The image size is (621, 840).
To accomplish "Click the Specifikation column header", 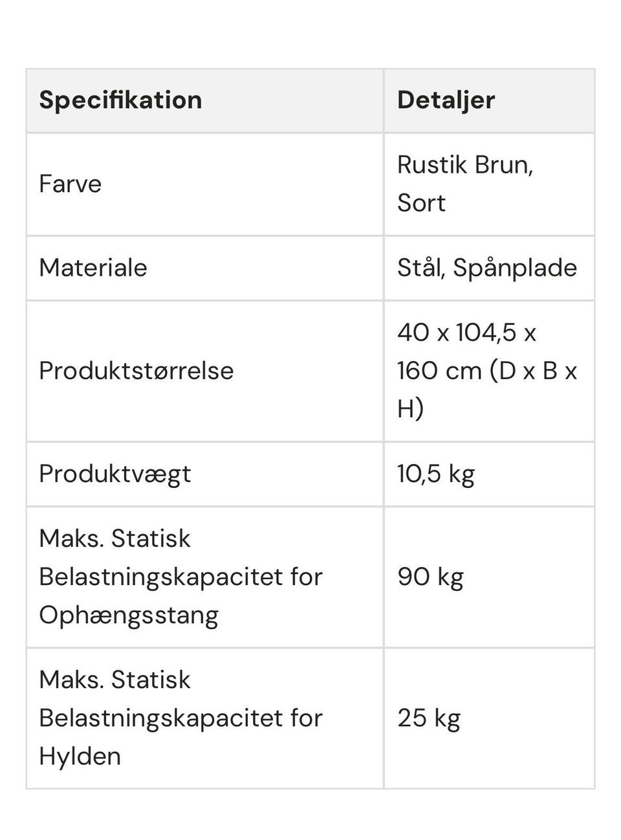I will point(120,100).
